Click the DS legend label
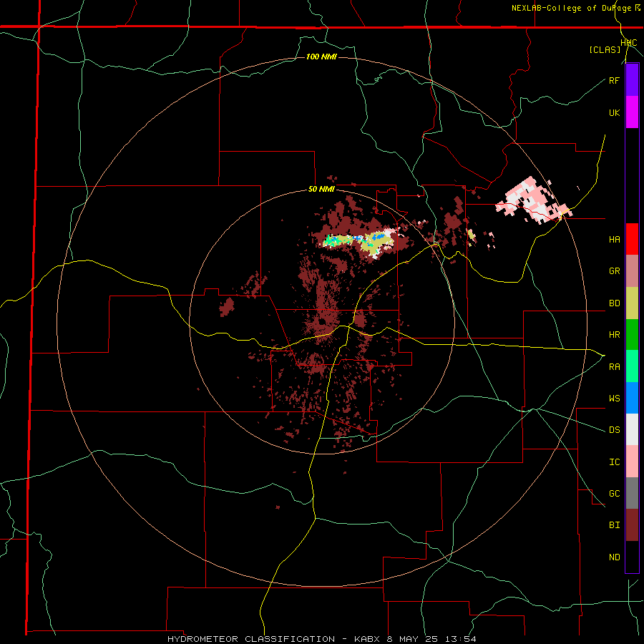This screenshot has width=644, height=644. click(614, 429)
